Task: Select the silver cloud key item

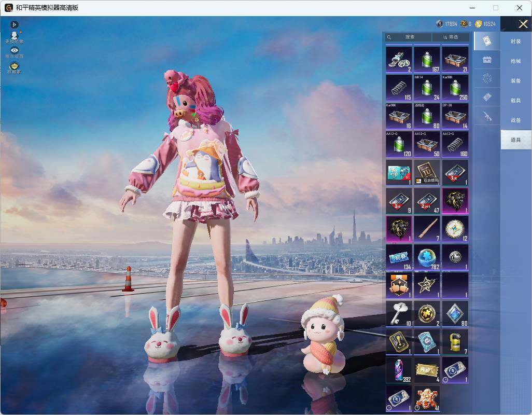Action: tap(399, 314)
